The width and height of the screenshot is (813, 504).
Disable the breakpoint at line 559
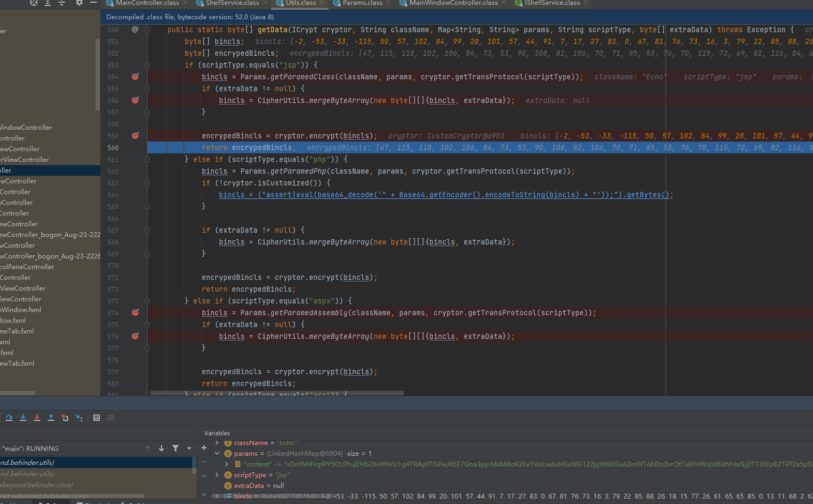[135, 136]
